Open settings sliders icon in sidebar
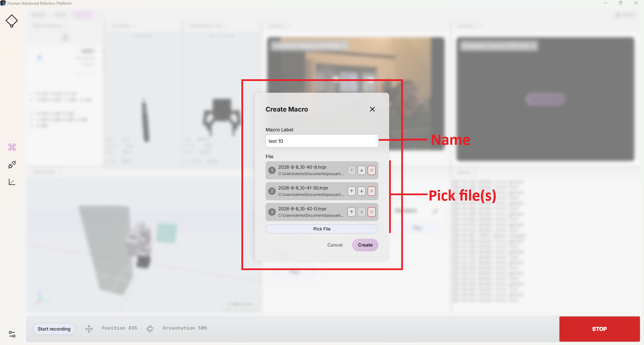The height and width of the screenshot is (345, 644). [12, 334]
